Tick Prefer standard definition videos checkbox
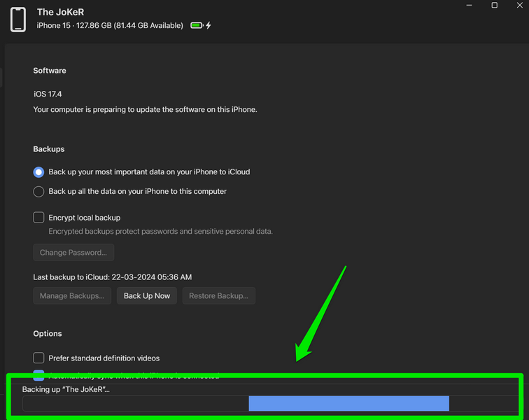The image size is (529, 420). pyautogui.click(x=39, y=358)
